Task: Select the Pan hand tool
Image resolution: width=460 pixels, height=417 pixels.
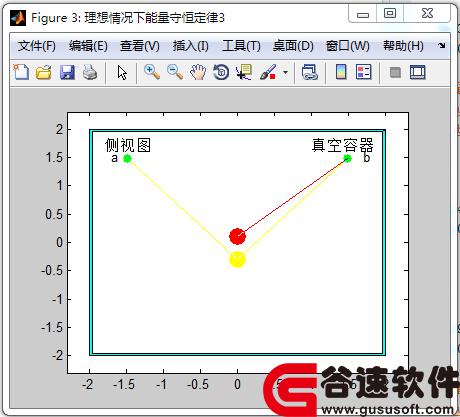Action: coord(198,72)
